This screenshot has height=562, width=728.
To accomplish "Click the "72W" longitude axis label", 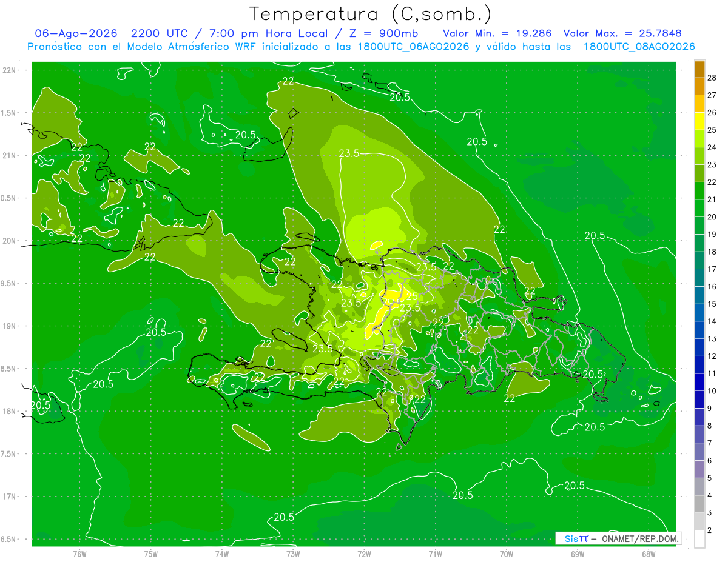I will click(364, 554).
